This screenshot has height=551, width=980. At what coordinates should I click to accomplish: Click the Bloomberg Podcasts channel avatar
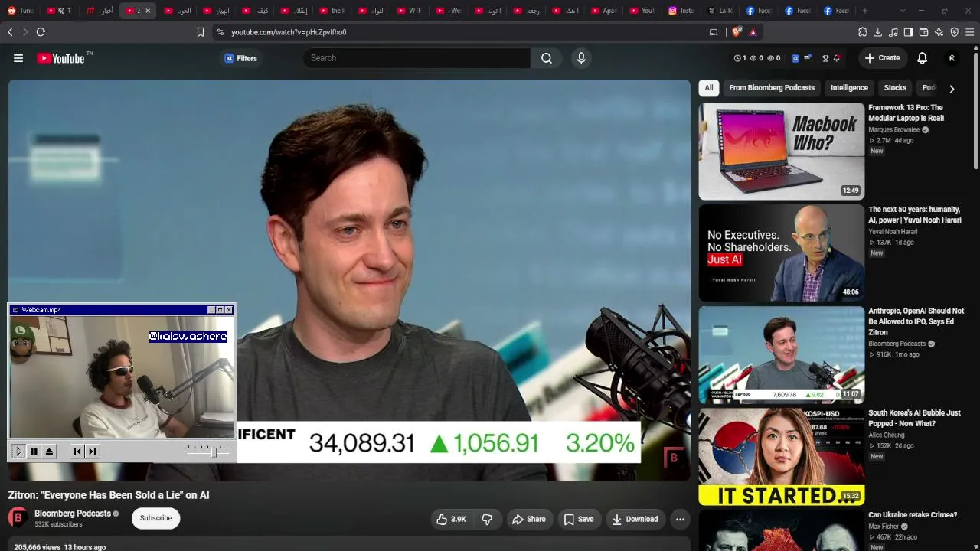coord(18,518)
